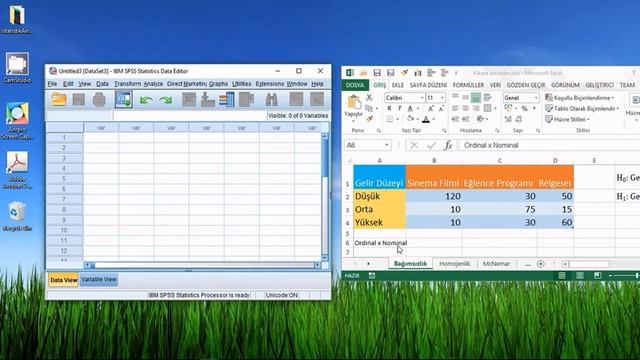The width and height of the screenshot is (640, 360).
Task: Open the font size 11 dropdown
Action: 442,98
